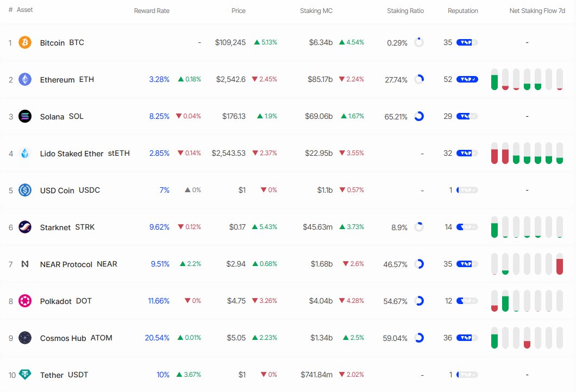
Task: Open the NEAR Protocol asset page
Action: coord(79,264)
